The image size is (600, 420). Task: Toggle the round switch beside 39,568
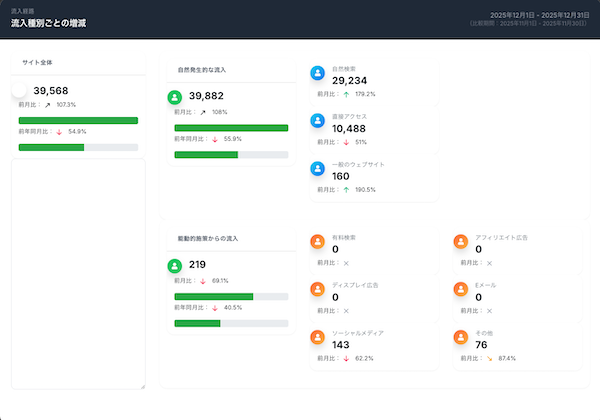[19, 90]
